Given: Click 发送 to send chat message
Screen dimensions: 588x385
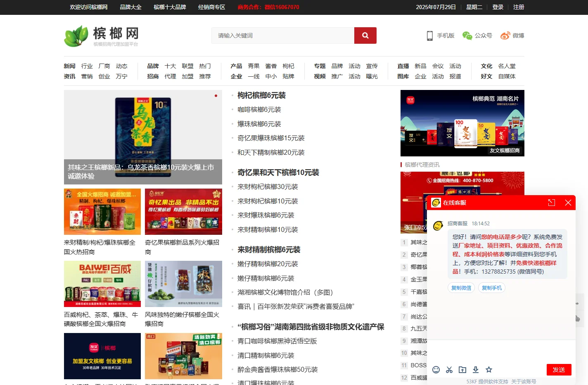Looking at the screenshot, I should [x=559, y=370].
